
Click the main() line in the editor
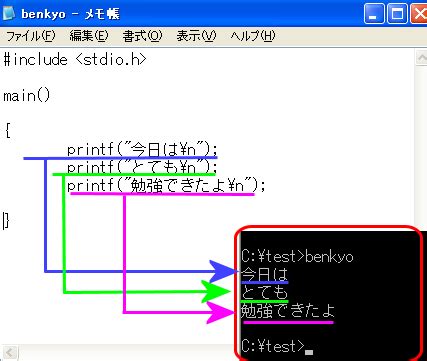click(27, 96)
